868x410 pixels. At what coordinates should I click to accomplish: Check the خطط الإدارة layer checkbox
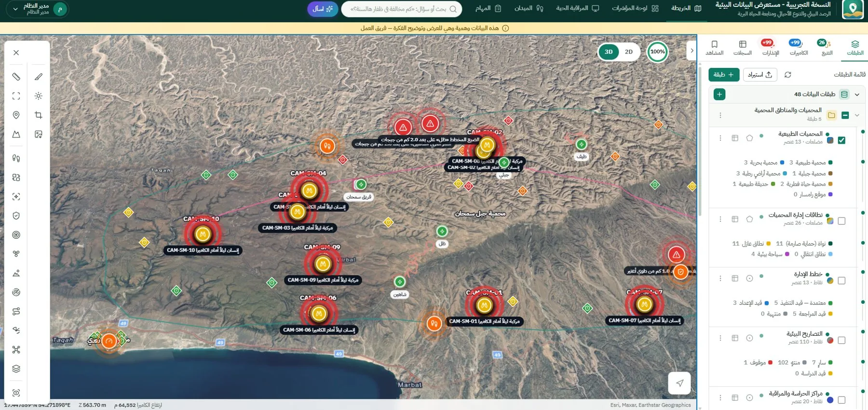coord(841,281)
